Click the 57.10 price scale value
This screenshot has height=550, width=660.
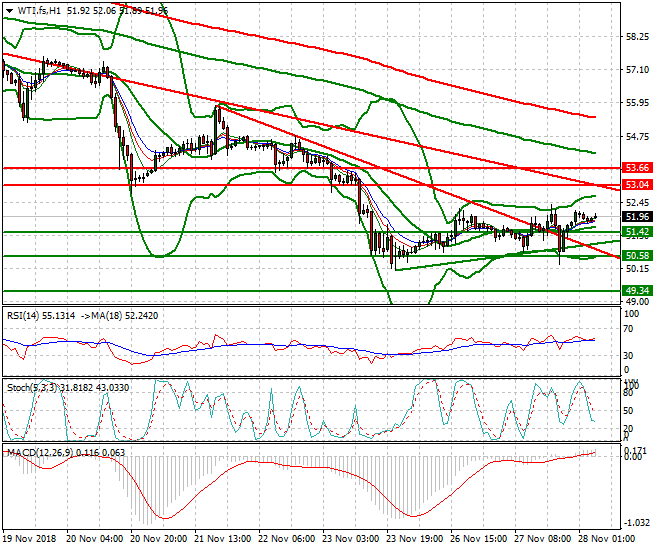tap(637, 70)
